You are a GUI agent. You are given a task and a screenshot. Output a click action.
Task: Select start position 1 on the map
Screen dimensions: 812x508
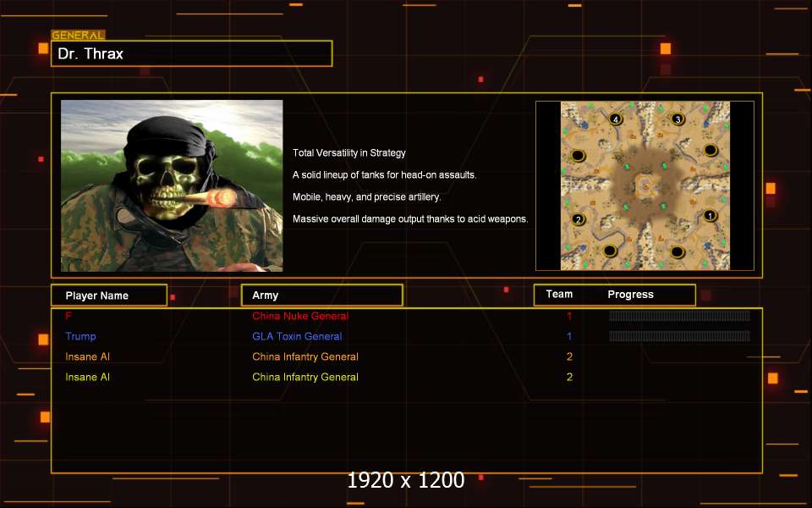pyautogui.click(x=710, y=215)
